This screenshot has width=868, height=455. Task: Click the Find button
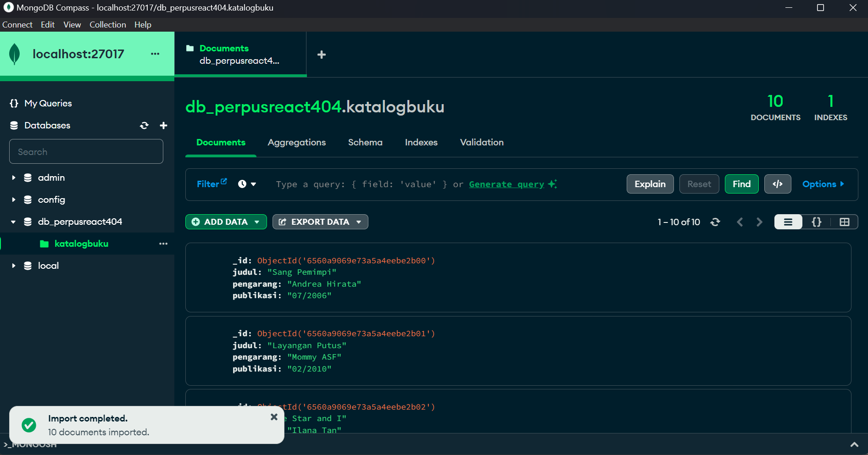742,184
